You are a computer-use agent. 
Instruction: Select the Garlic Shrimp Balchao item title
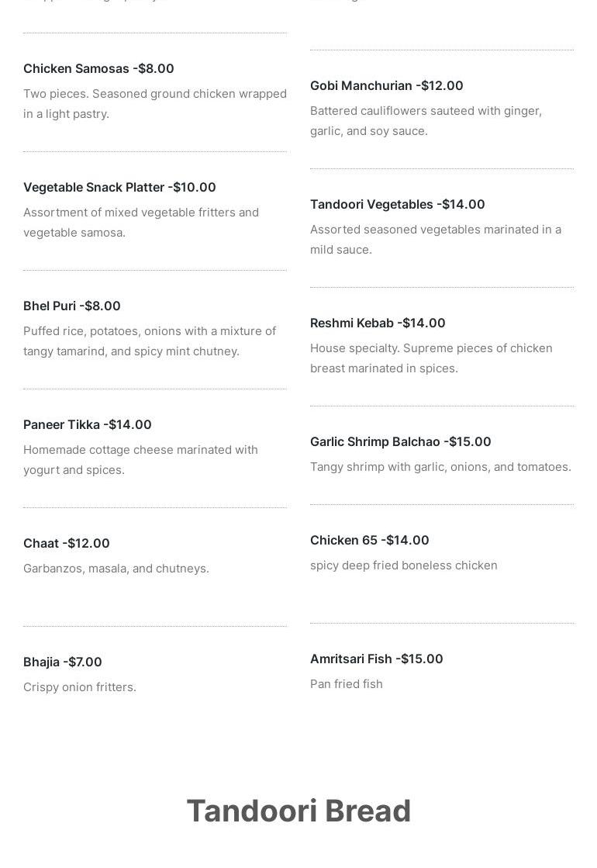(400, 441)
